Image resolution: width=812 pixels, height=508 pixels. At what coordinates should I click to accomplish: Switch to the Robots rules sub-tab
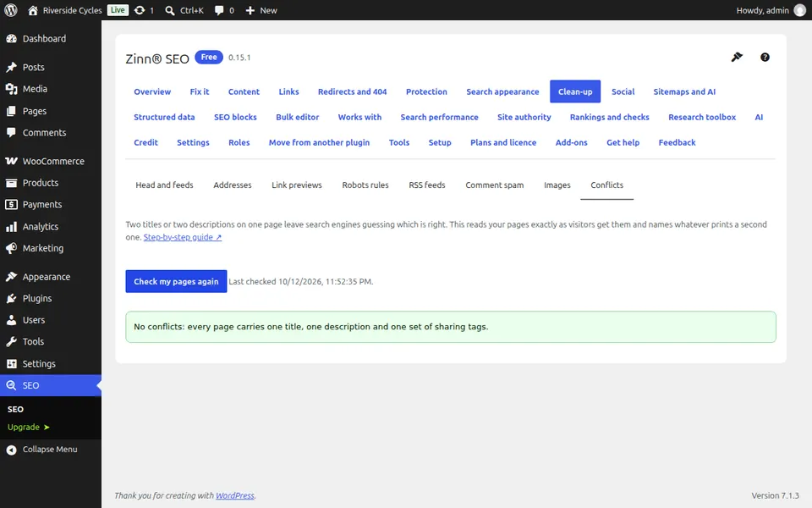pos(365,185)
